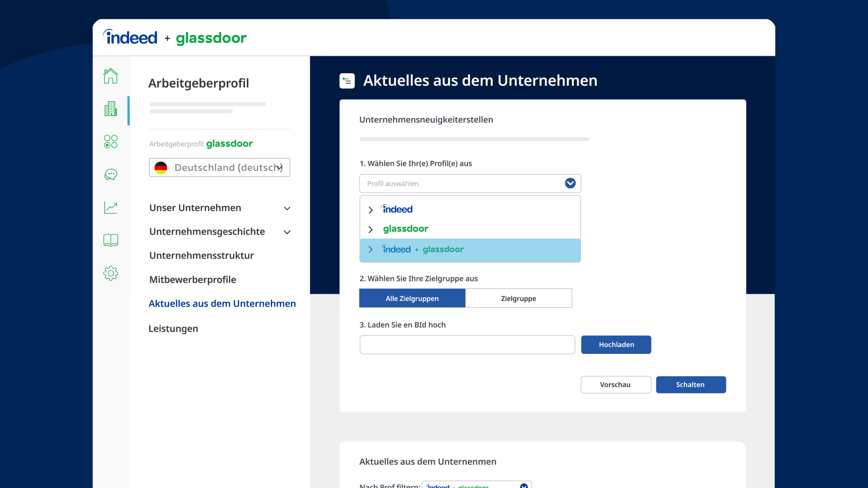Screen dimensions: 868x488
Task: Click the "2. Wählen Sie Ihre Zielgruppe aus" label
Action: (x=419, y=279)
